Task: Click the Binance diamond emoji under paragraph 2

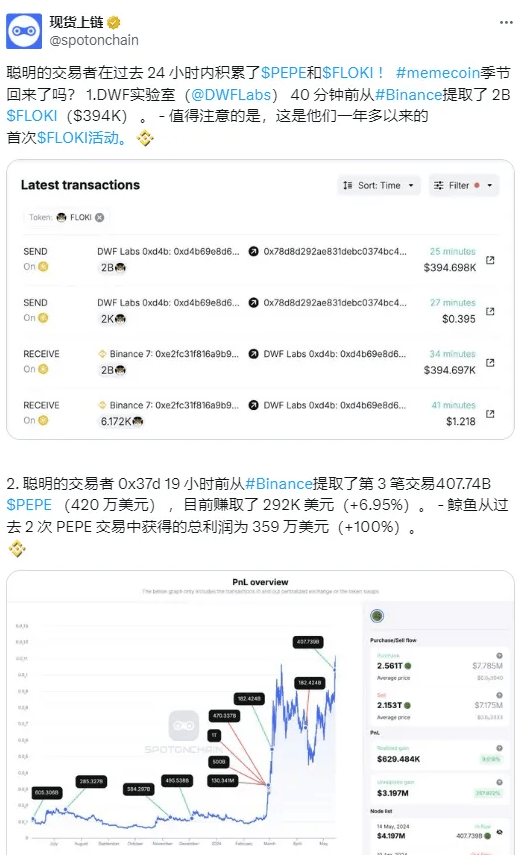Action: pos(16,549)
